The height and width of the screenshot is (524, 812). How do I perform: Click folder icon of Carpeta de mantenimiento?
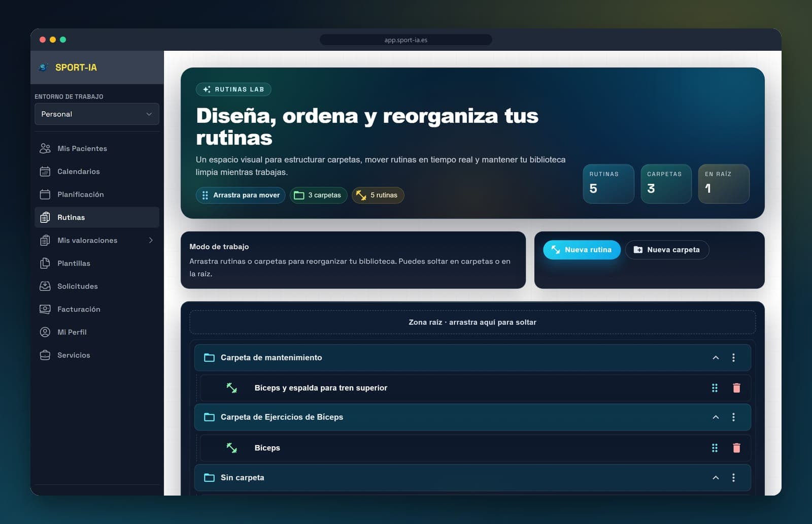click(x=209, y=357)
